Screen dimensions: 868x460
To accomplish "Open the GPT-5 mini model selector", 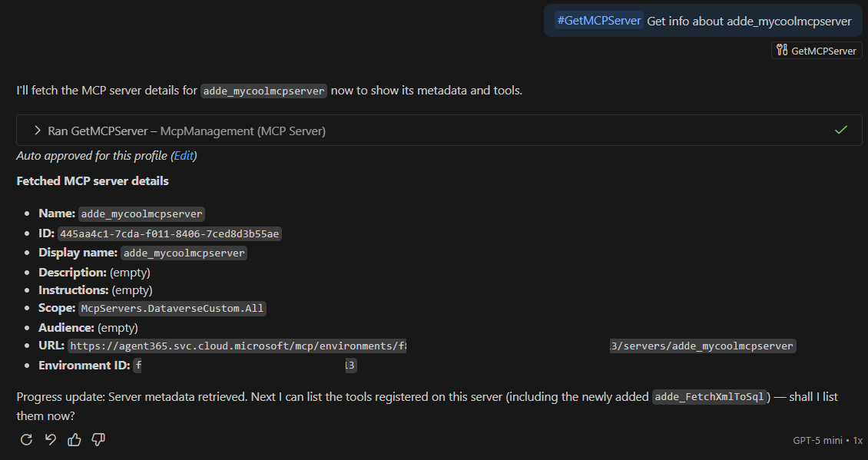I will coord(817,439).
